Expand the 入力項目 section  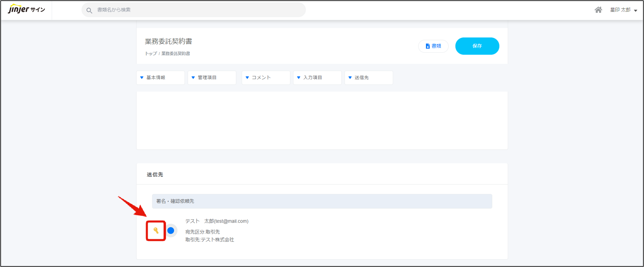[317, 78]
